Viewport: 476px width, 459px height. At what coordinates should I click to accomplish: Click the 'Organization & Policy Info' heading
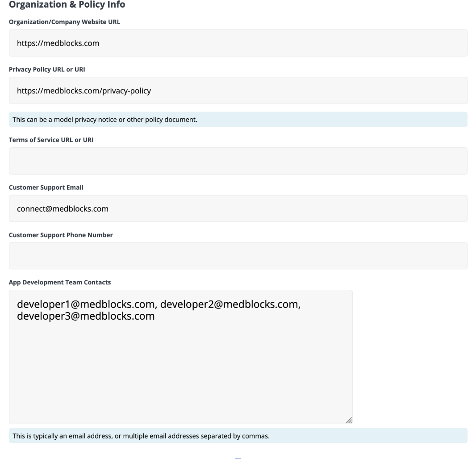tap(67, 4)
